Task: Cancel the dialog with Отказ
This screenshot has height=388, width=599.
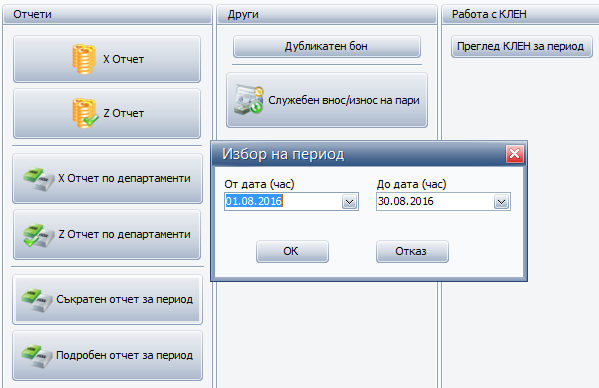Action: point(412,251)
